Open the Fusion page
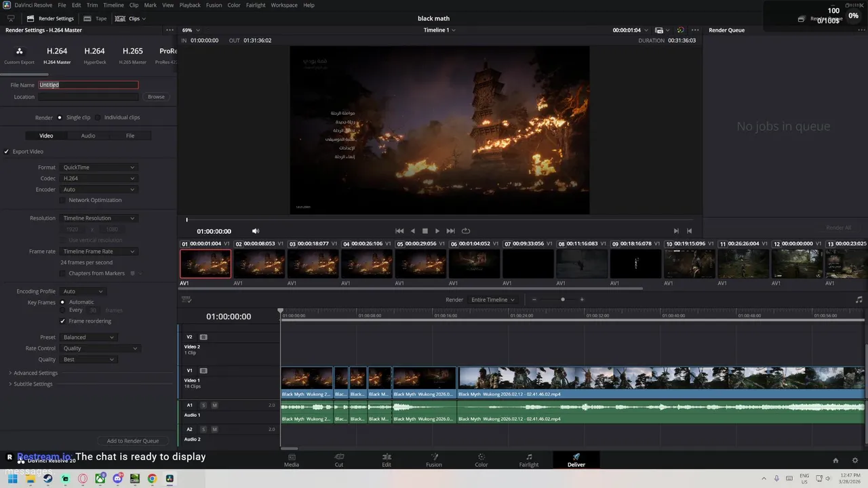868x488 pixels. coord(434,460)
